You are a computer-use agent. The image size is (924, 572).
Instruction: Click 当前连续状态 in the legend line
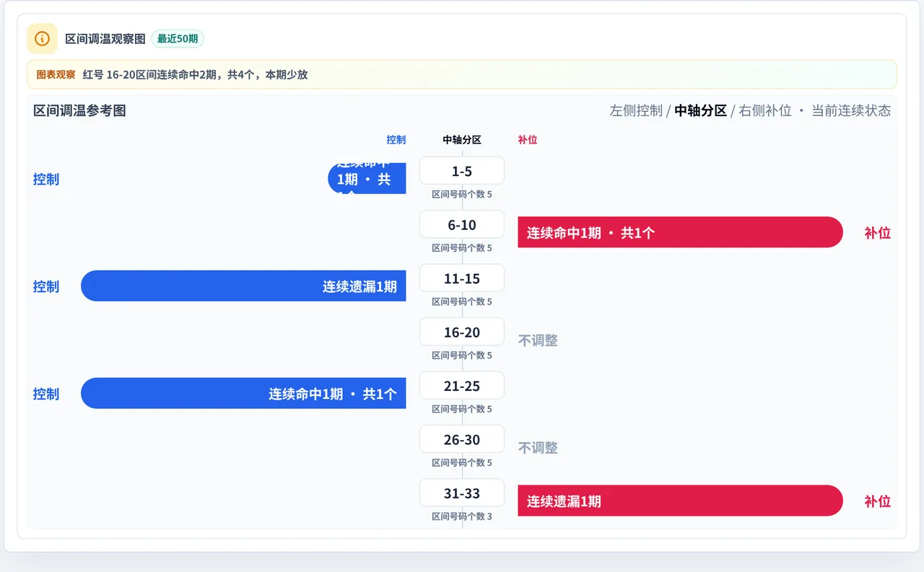tap(851, 110)
